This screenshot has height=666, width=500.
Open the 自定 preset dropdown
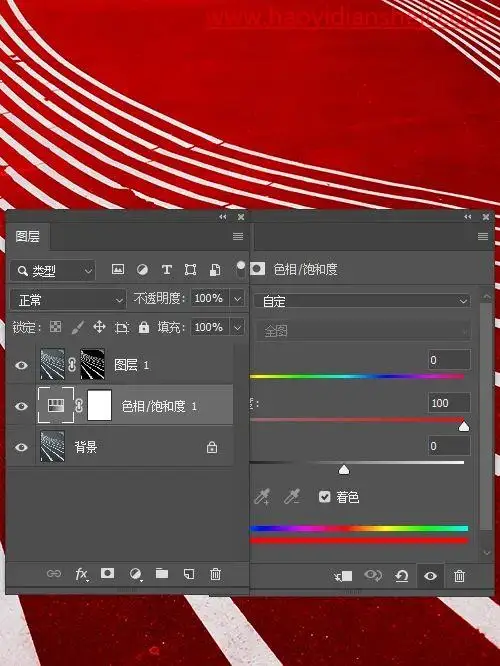(362, 301)
